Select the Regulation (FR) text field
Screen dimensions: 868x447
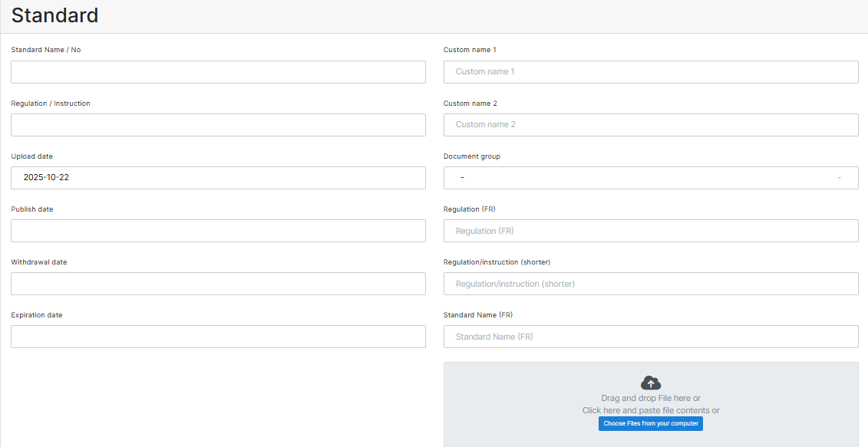click(650, 231)
